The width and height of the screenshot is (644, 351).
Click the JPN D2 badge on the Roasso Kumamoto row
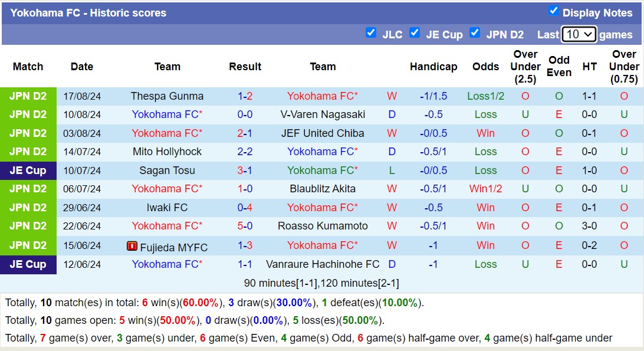(28, 227)
